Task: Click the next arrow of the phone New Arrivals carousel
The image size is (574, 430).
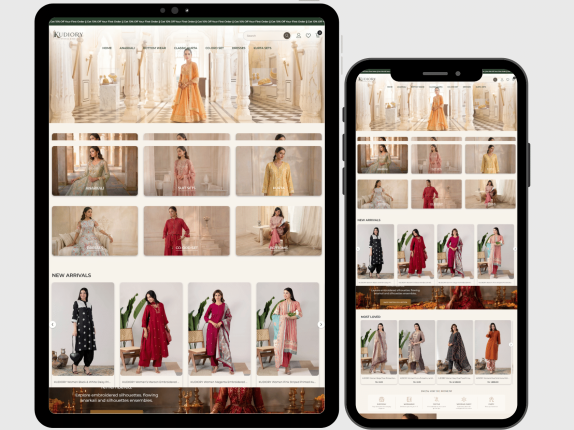Action: [x=515, y=249]
